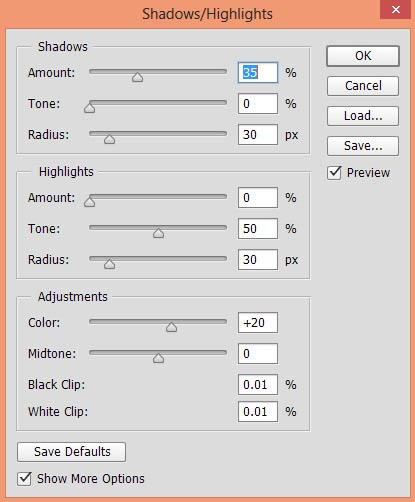The image size is (415, 502).
Task: Click the Save... button
Action: click(363, 146)
